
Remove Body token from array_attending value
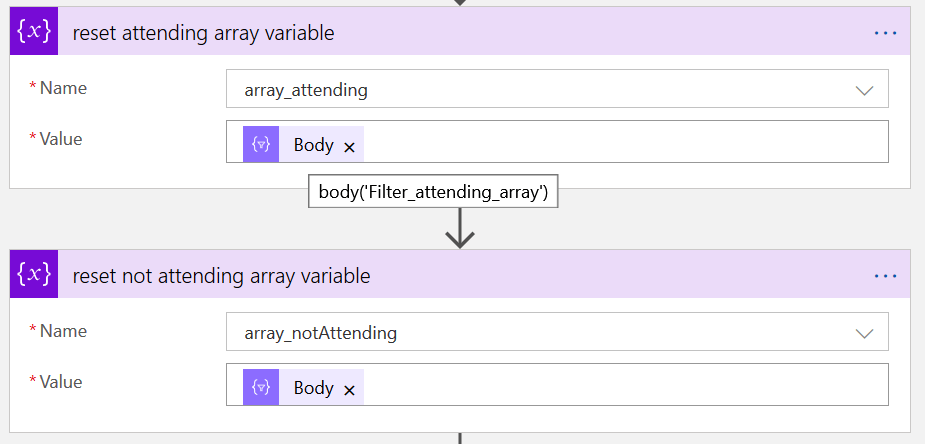[x=349, y=146]
